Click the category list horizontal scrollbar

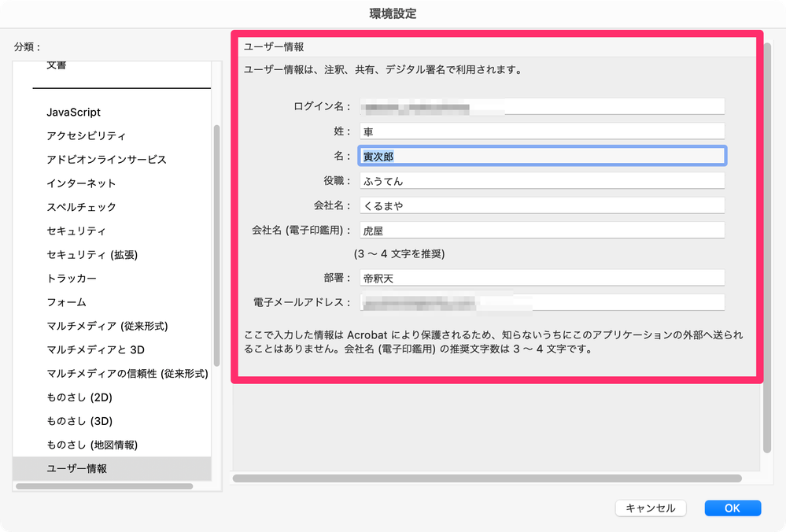[105, 486]
